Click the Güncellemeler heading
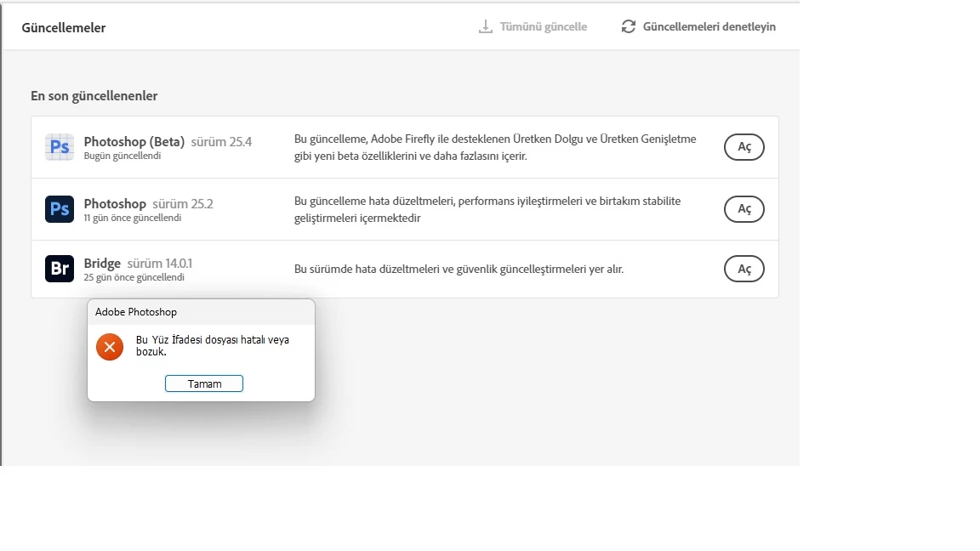This screenshot has width=980, height=551. 64,27
